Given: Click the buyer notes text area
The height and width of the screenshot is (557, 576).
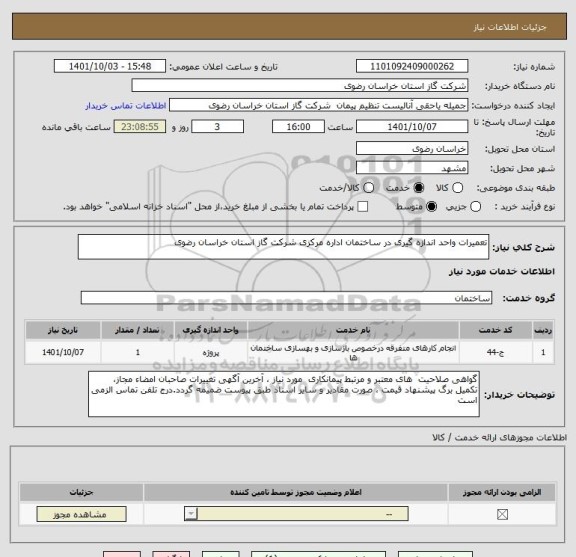Looking at the screenshot, I should [x=284, y=394].
